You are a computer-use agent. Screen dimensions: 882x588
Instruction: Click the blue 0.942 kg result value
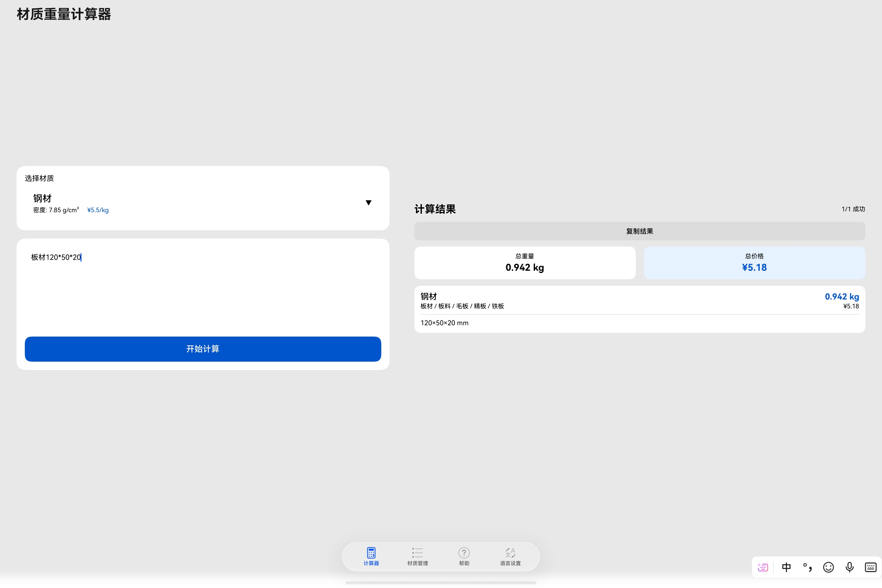(x=842, y=296)
